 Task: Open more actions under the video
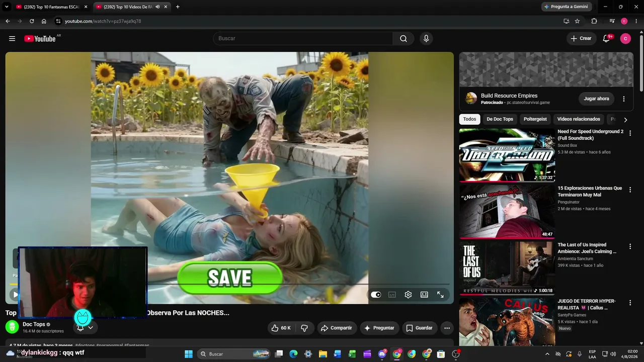(447, 328)
